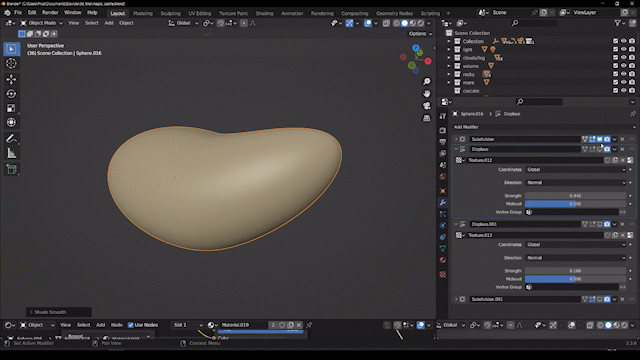
Task: Toggle Displace.001 modifier viewport display
Action: pos(600,224)
